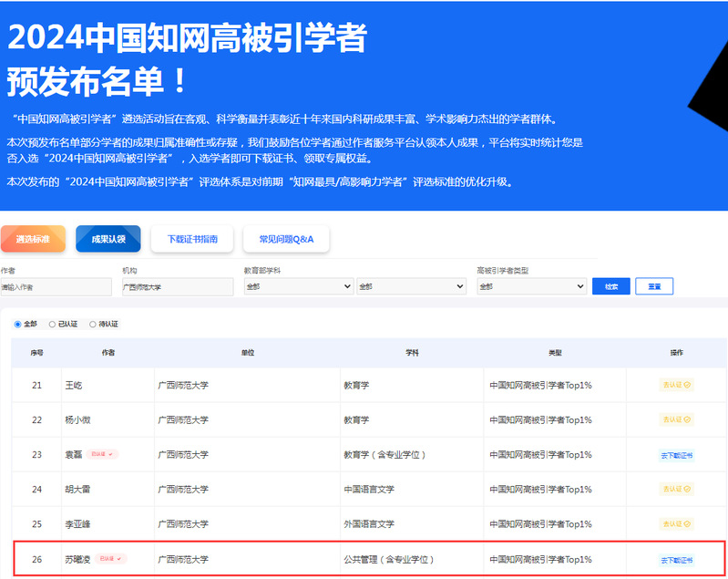Select the 待认证 radio filter

click(92, 324)
